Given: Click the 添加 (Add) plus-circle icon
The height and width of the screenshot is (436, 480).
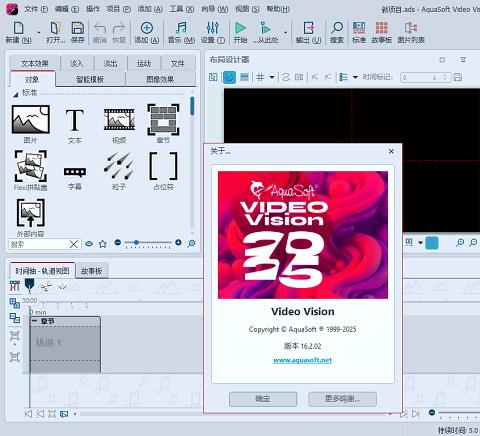Looking at the screenshot, I should point(147,28).
